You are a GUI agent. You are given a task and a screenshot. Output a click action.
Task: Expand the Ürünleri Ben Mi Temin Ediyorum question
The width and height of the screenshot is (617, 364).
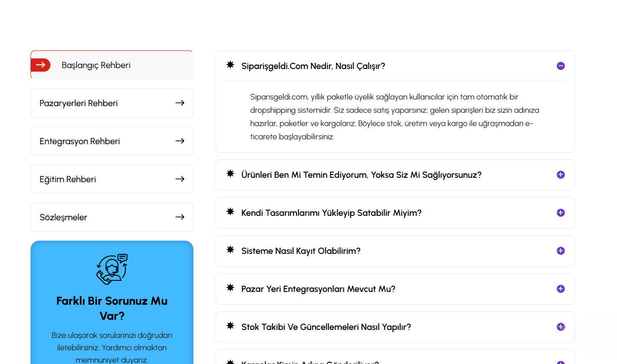(560, 175)
